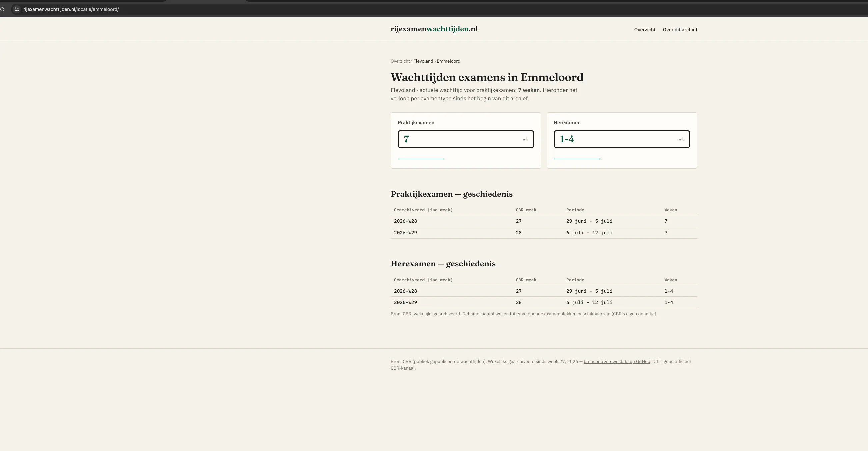Click the 'Herexamen — geschiedenis' heading

443,264
